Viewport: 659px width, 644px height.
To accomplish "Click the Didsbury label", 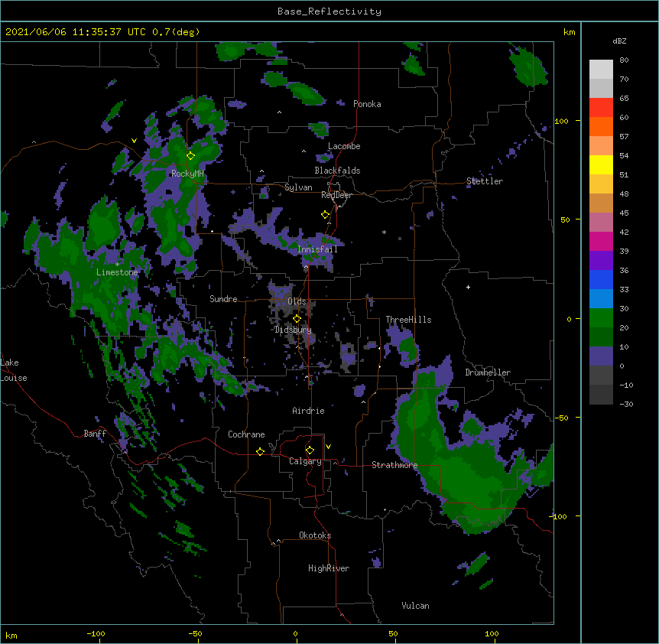I will (x=293, y=330).
